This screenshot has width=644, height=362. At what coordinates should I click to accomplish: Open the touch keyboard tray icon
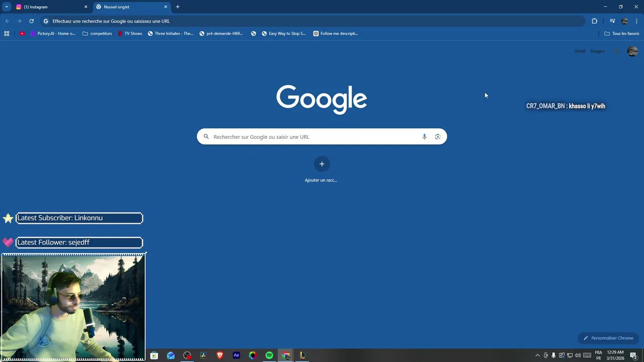point(587,355)
